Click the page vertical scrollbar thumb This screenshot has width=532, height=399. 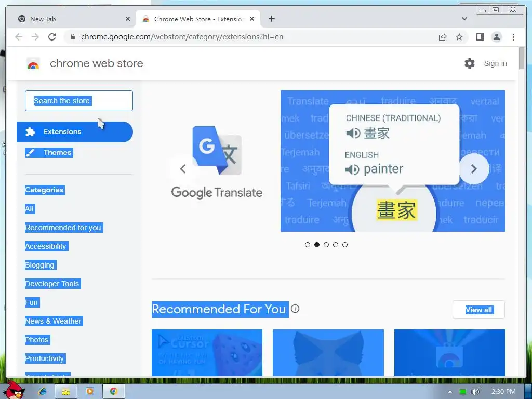[x=522, y=58]
